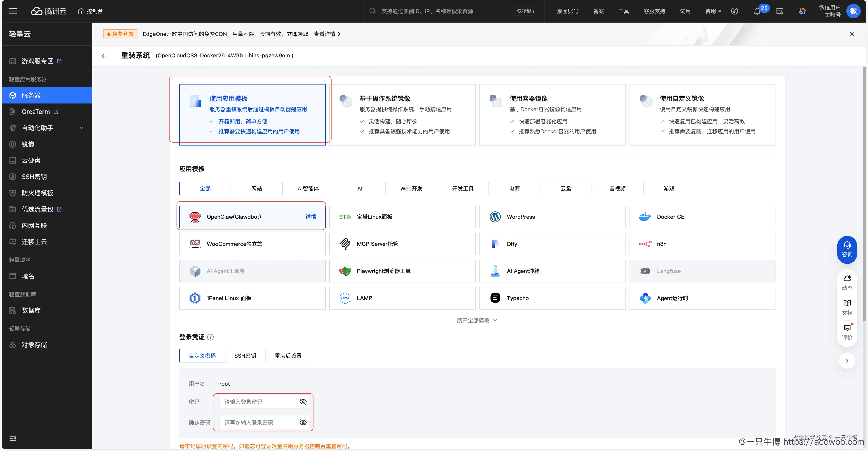Open 查看详情 for the EdgeOne CDN banner
The image size is (868, 451).
coord(325,34)
